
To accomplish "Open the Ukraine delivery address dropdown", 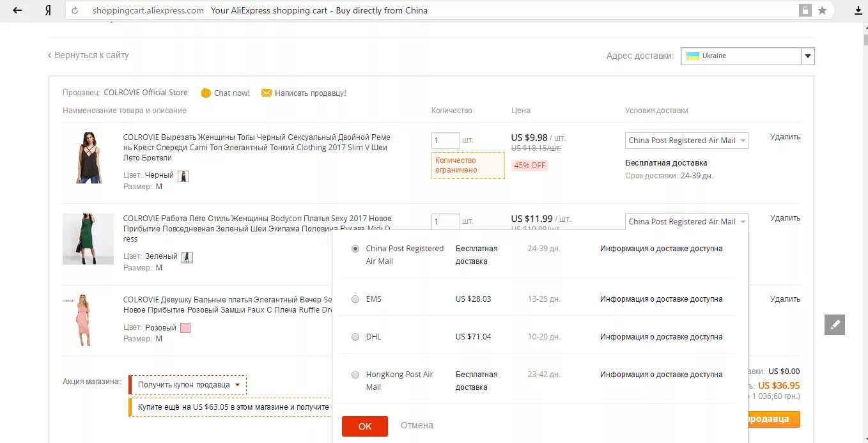I will point(748,56).
